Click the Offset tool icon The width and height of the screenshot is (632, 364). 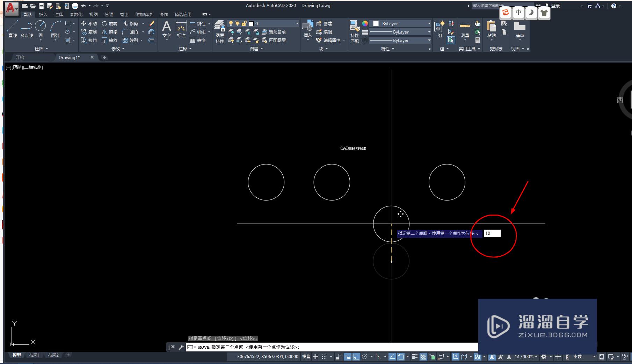pyautogui.click(x=151, y=40)
